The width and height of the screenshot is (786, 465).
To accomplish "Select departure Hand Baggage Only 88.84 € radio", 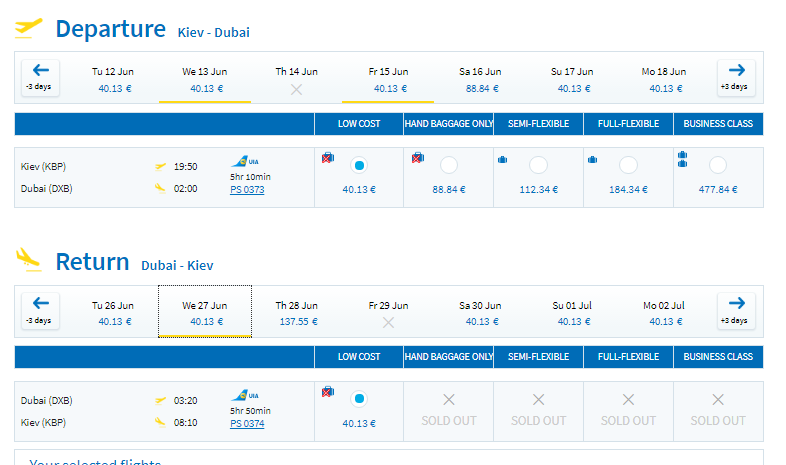I will [449, 165].
